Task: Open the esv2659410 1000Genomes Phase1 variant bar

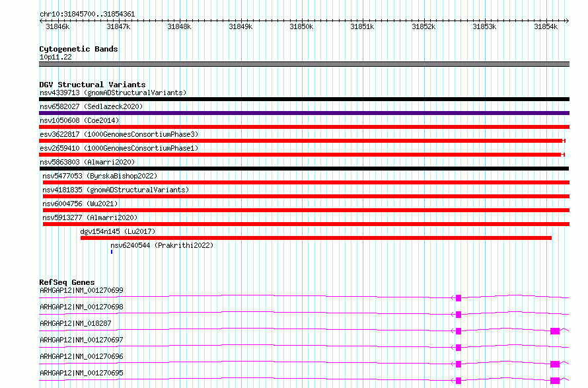Action: click(x=302, y=155)
